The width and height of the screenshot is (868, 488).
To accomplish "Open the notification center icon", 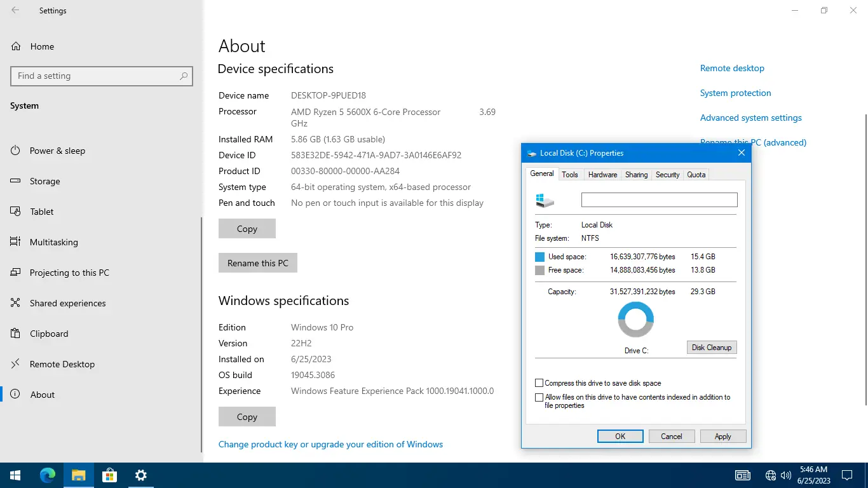I will pyautogui.click(x=847, y=475).
